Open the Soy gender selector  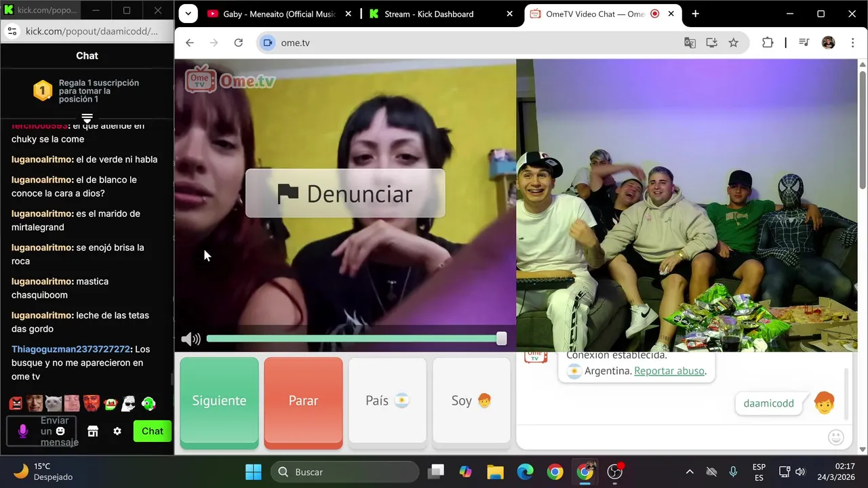pyautogui.click(x=471, y=401)
